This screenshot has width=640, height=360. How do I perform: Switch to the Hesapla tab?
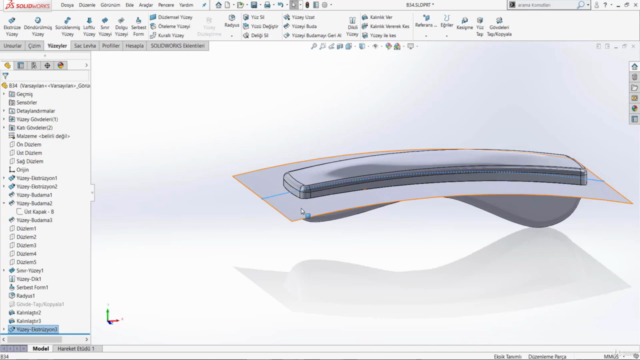point(134,46)
